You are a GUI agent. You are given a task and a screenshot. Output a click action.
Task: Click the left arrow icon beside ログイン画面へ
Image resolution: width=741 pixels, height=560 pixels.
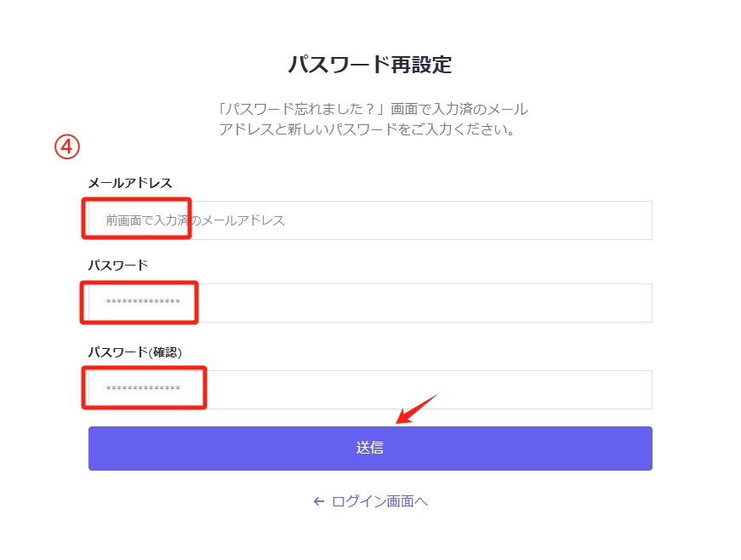[319, 501]
